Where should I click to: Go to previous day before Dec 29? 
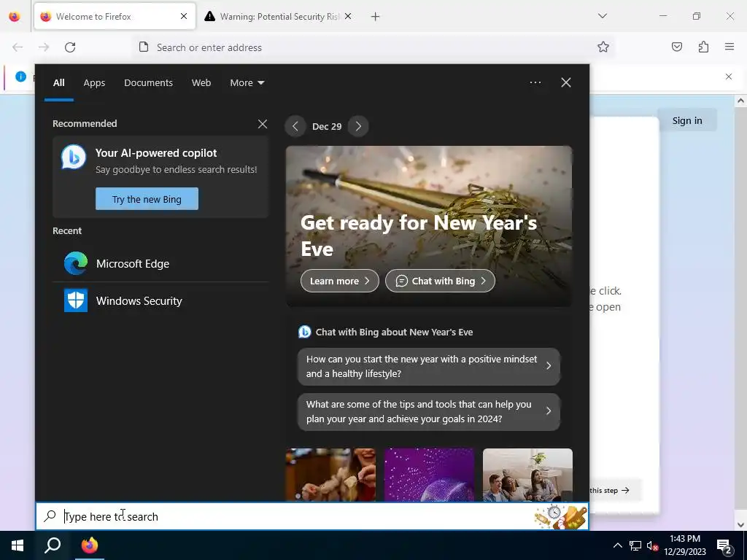(295, 126)
